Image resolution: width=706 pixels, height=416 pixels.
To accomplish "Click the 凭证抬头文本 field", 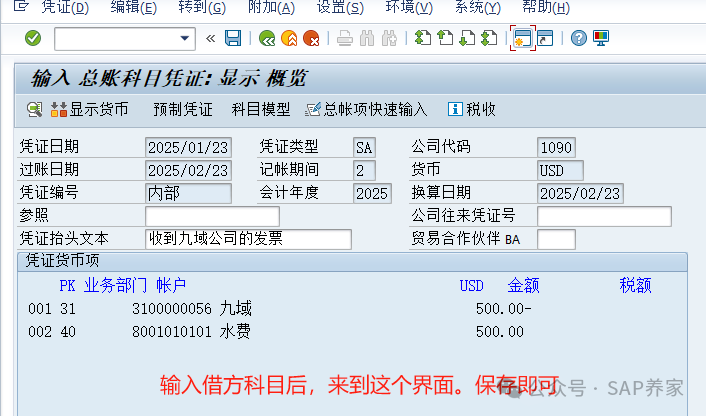I will click(x=248, y=239).
